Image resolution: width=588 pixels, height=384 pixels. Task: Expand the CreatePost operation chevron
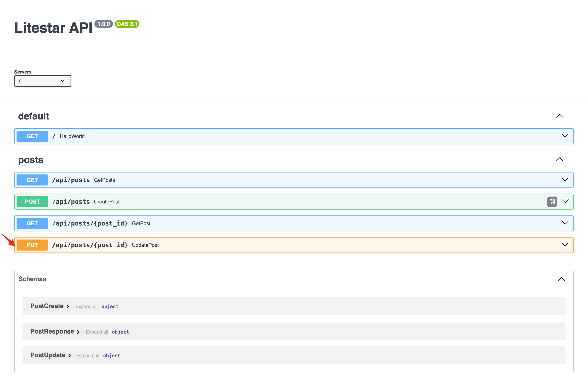tap(565, 201)
